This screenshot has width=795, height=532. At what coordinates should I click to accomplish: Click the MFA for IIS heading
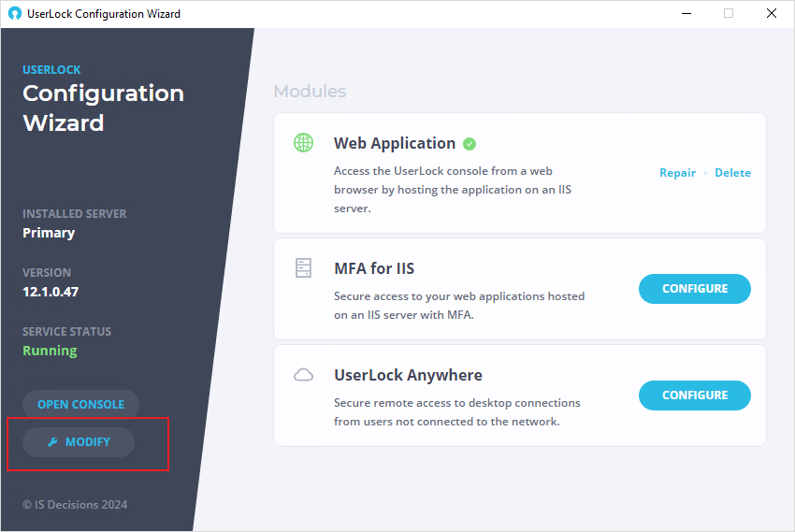tap(374, 268)
